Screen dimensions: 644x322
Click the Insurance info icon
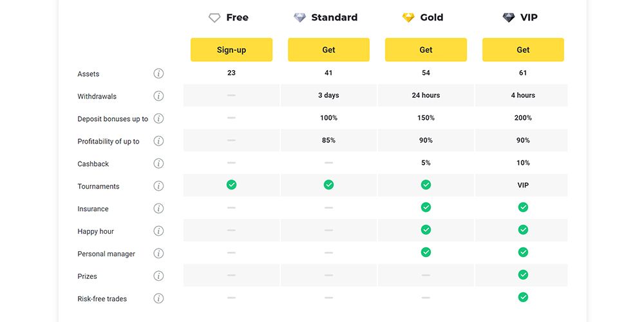click(158, 209)
